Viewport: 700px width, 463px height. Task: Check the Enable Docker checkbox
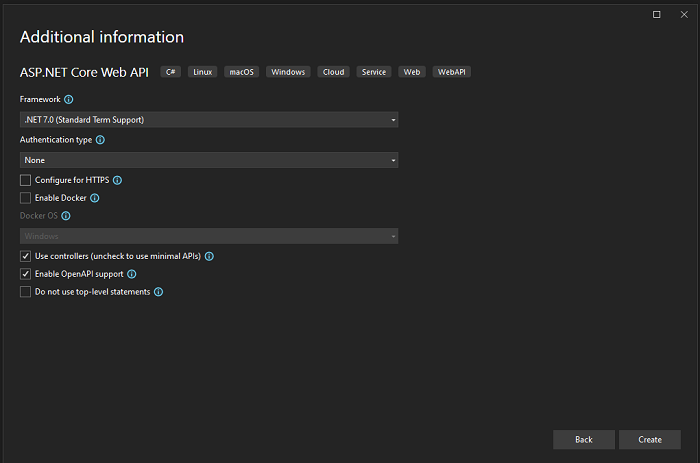[25, 198]
